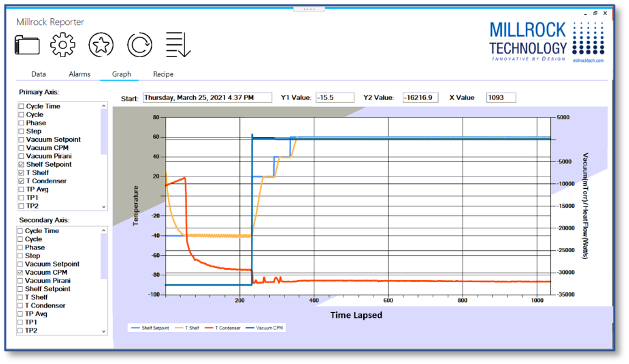Open the Recipe tab
Screen dimensions: 629x364
(163, 74)
